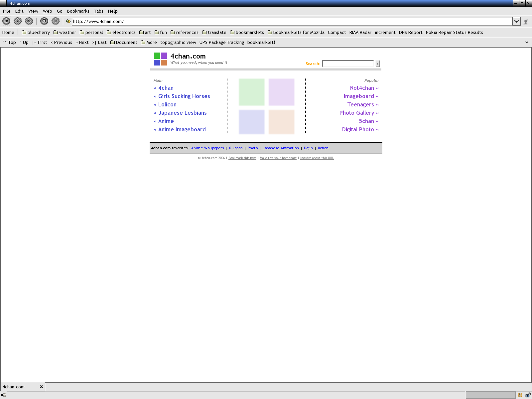Click the popup blocker warning status icon
Screen dimensions: 532x399
tap(520, 395)
